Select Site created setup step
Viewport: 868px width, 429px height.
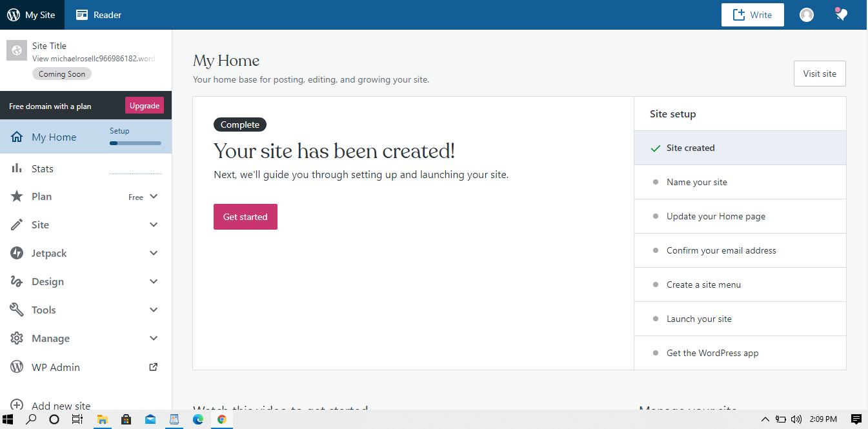740,148
